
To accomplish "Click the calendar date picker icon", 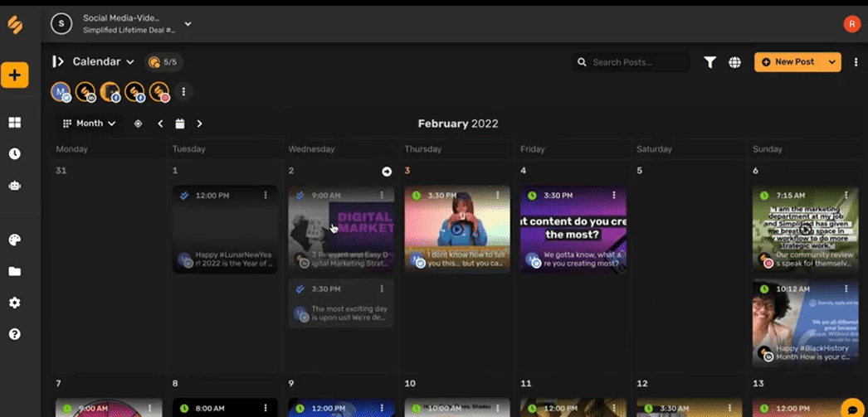I will (180, 124).
